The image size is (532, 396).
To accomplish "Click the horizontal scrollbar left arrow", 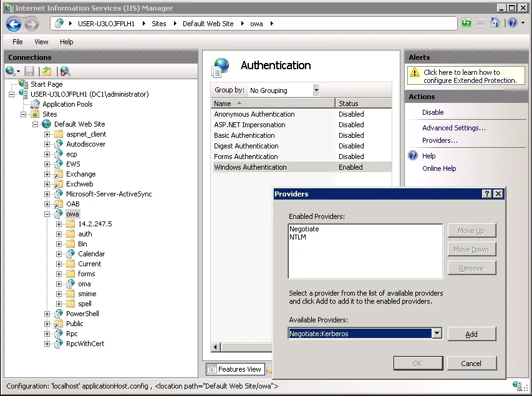I will (215, 347).
